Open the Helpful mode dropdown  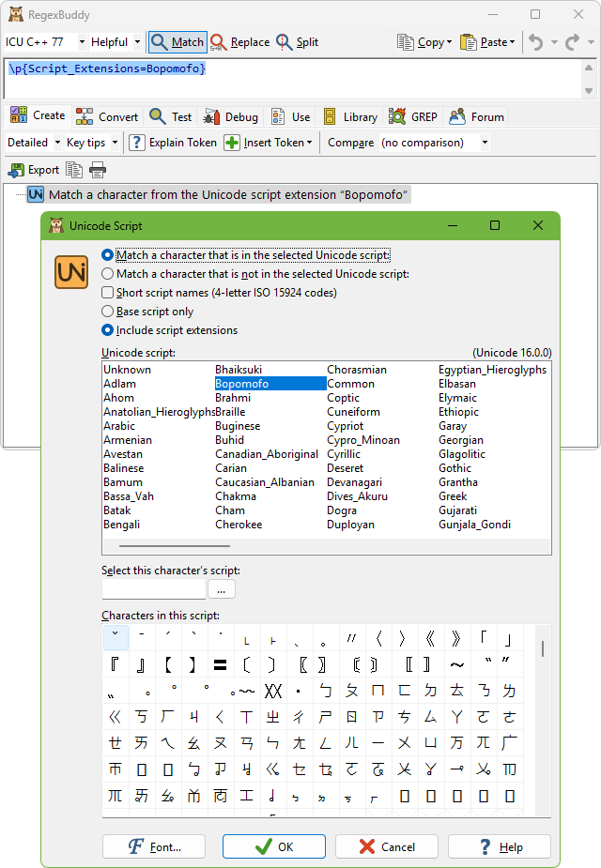coord(137,42)
